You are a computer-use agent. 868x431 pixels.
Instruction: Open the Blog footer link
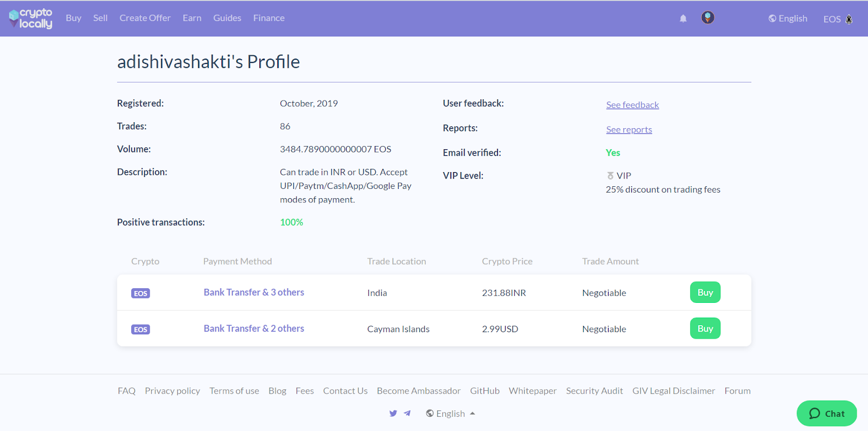tap(277, 391)
